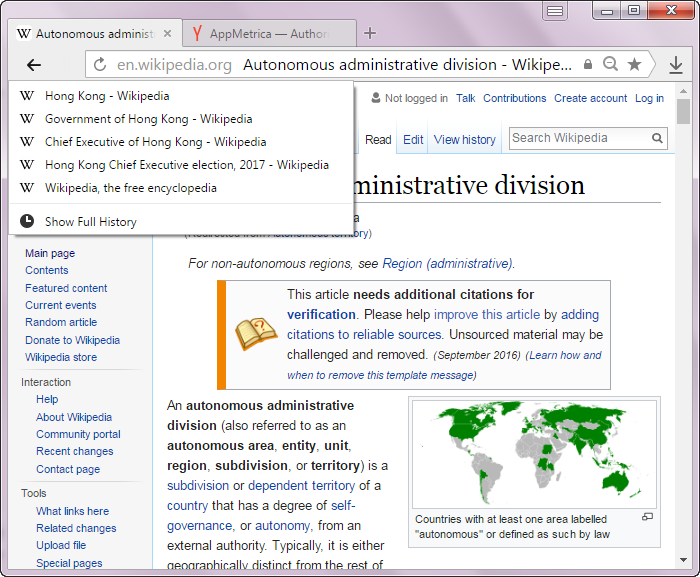Follow the dependent territory link
Screen dimensions: 700x577
pyautogui.click(x=301, y=485)
